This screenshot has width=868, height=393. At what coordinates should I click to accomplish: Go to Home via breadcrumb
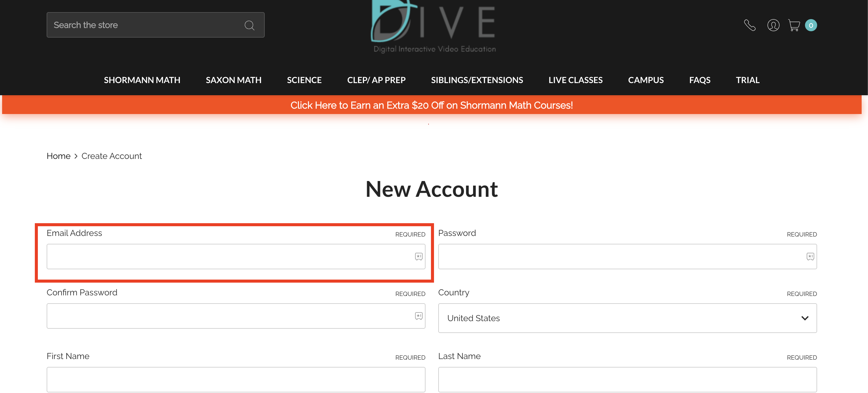(59, 156)
